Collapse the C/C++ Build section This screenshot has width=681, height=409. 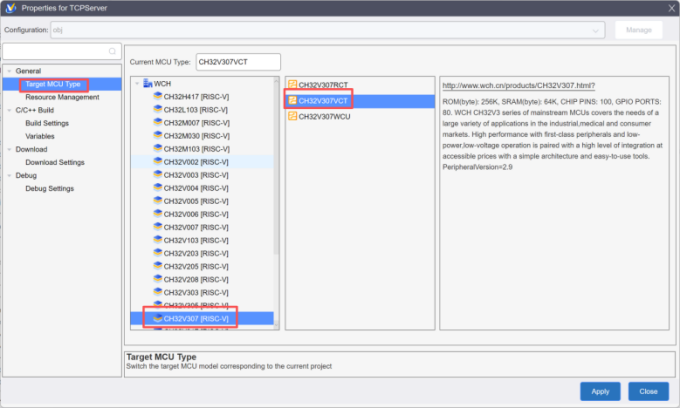click(9, 110)
